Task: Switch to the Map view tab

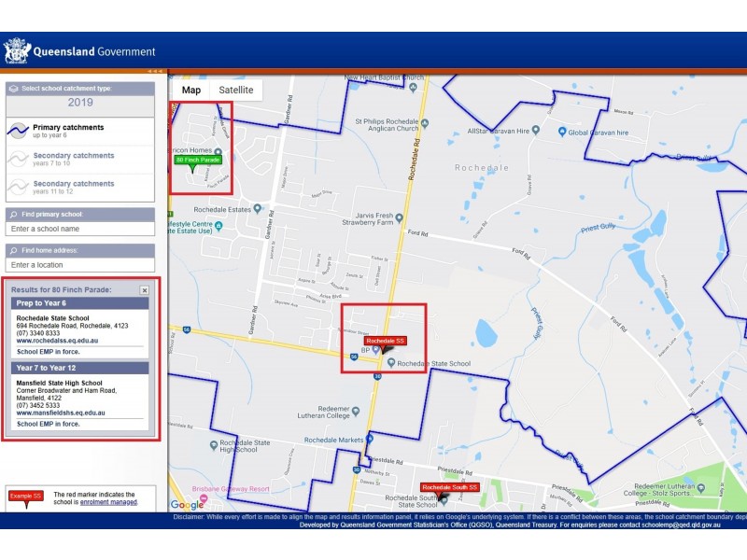Action: (x=191, y=90)
